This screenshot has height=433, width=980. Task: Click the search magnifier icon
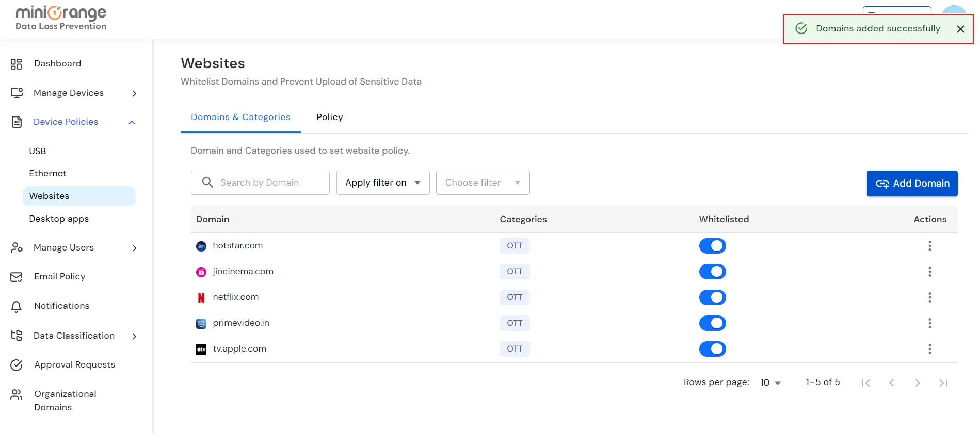(x=207, y=182)
